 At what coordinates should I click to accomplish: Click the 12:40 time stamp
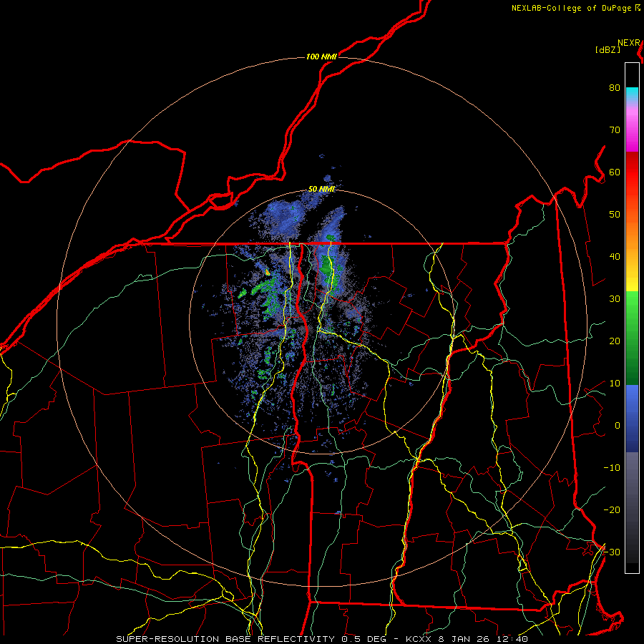click(512, 639)
